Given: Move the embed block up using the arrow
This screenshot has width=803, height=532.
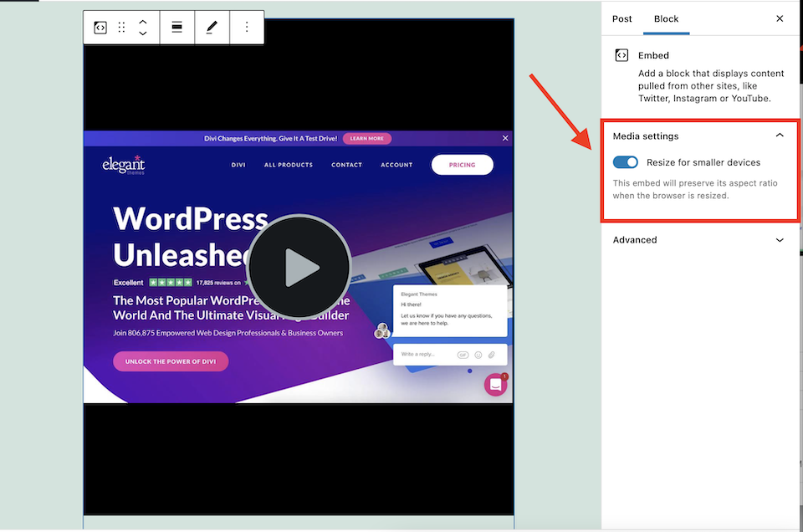Looking at the screenshot, I should (142, 22).
